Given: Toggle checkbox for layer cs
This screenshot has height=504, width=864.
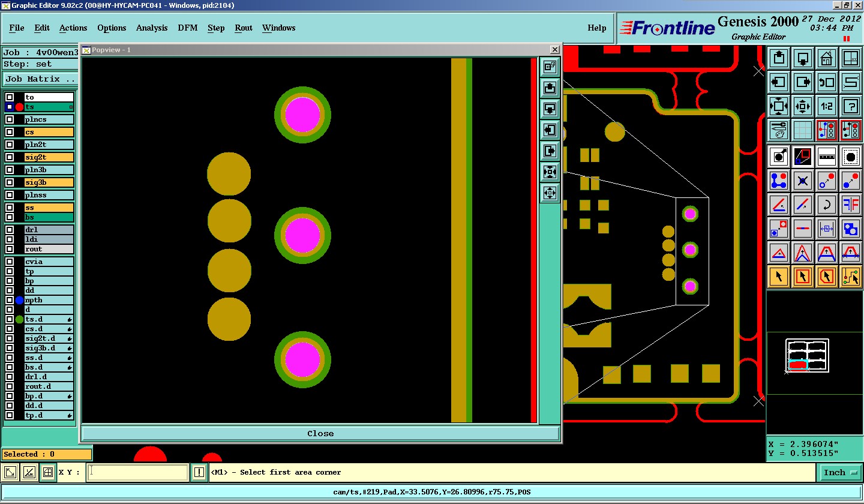Looking at the screenshot, I should 10,132.
